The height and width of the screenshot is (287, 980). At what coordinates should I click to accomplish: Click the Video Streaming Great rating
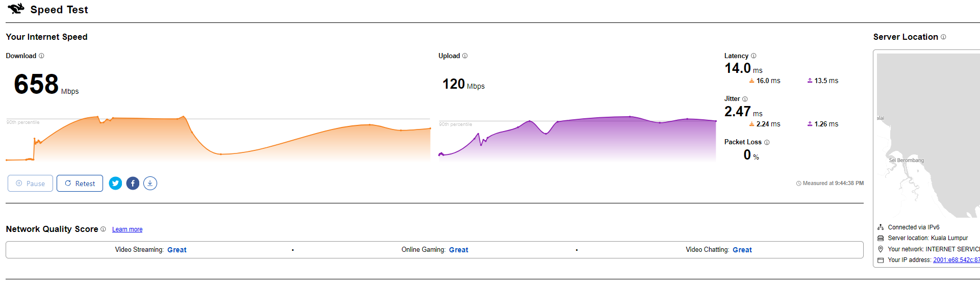coord(177,250)
